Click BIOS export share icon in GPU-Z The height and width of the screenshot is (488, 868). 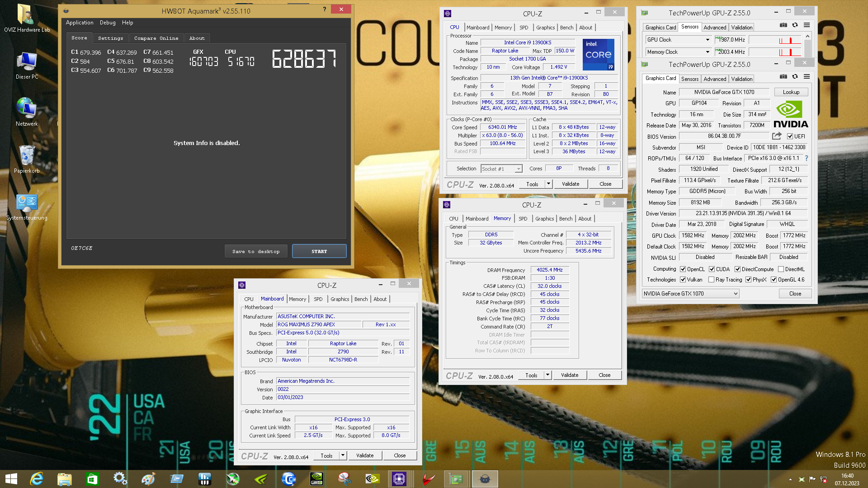[x=777, y=136]
